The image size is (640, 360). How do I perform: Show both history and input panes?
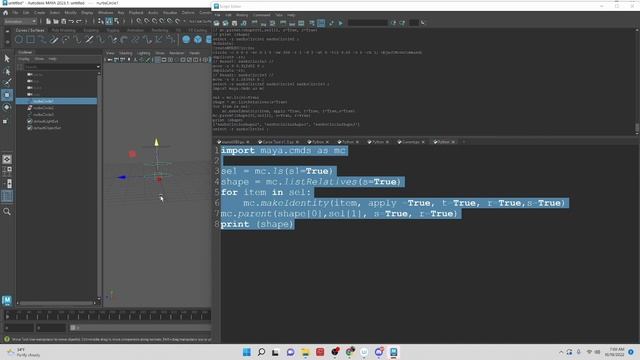[x=301, y=23]
